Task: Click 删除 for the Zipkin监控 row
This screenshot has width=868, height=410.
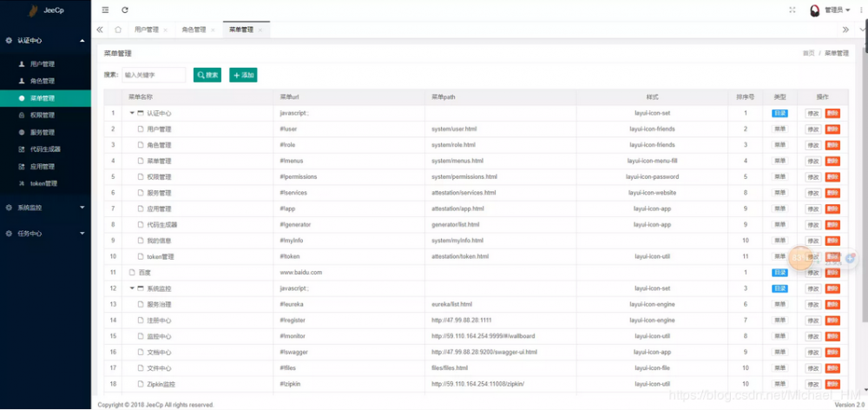Action: (832, 385)
